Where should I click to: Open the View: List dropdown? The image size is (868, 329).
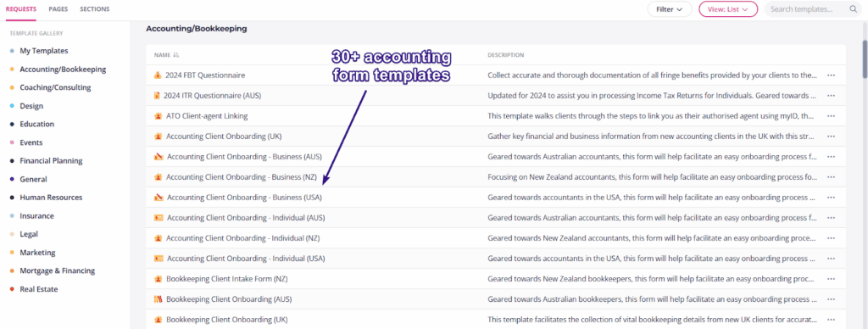point(728,8)
